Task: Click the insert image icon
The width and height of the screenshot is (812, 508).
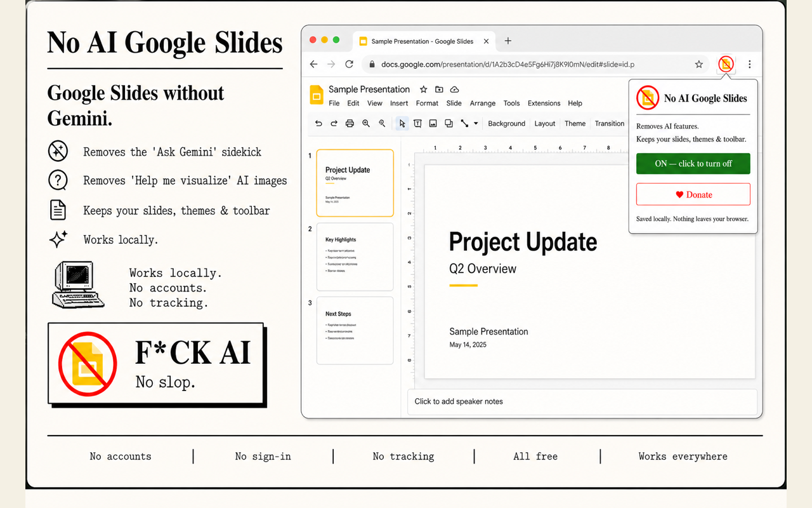Action: [x=433, y=124]
